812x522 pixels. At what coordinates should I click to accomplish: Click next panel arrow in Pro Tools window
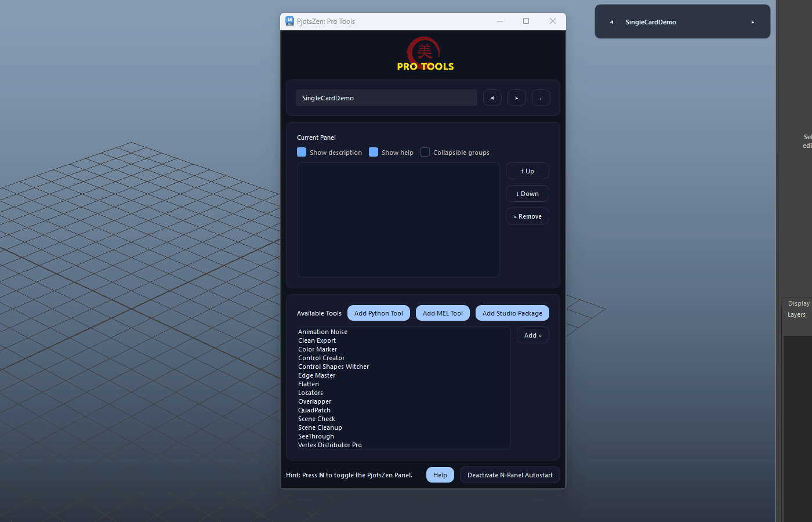(517, 98)
